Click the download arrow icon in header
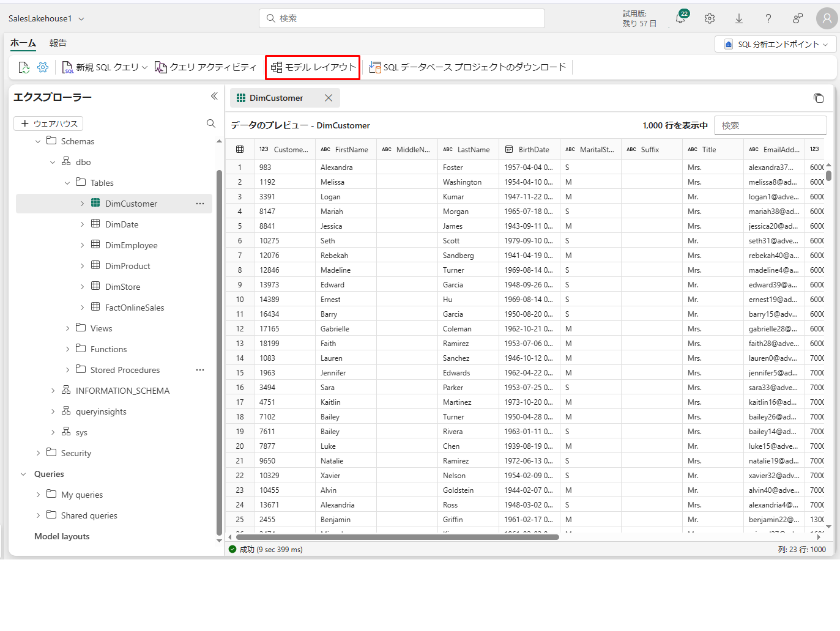840x631 pixels. point(739,18)
